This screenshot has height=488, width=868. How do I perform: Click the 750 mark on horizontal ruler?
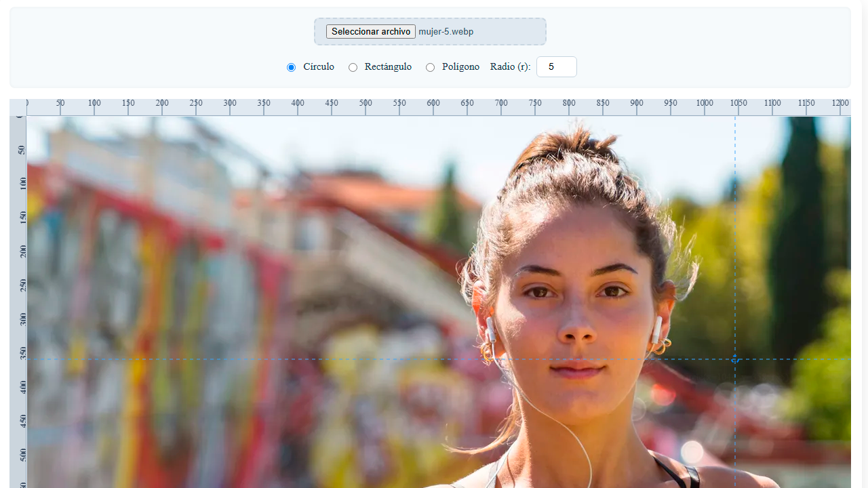(x=535, y=104)
